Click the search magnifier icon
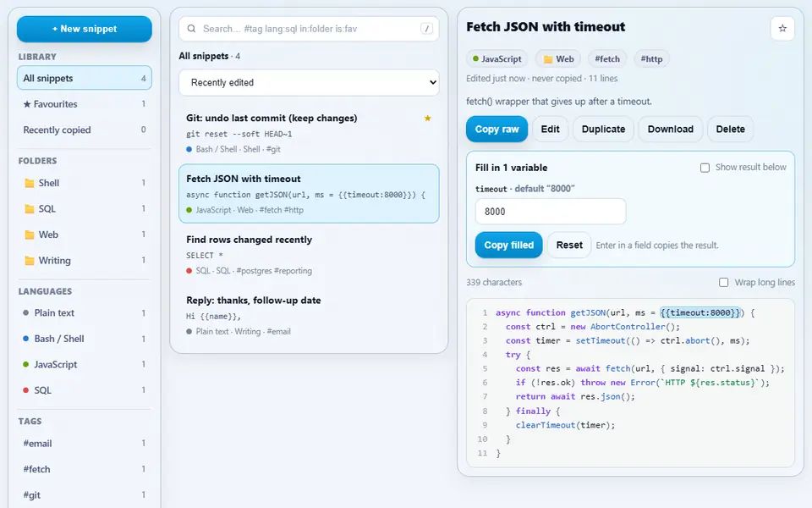 tap(191, 29)
